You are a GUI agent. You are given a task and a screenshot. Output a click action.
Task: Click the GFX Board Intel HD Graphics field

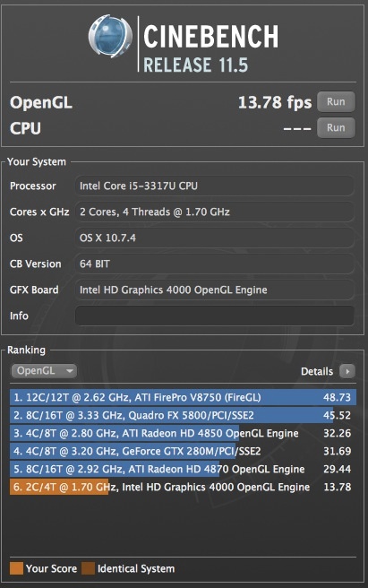tap(215, 290)
